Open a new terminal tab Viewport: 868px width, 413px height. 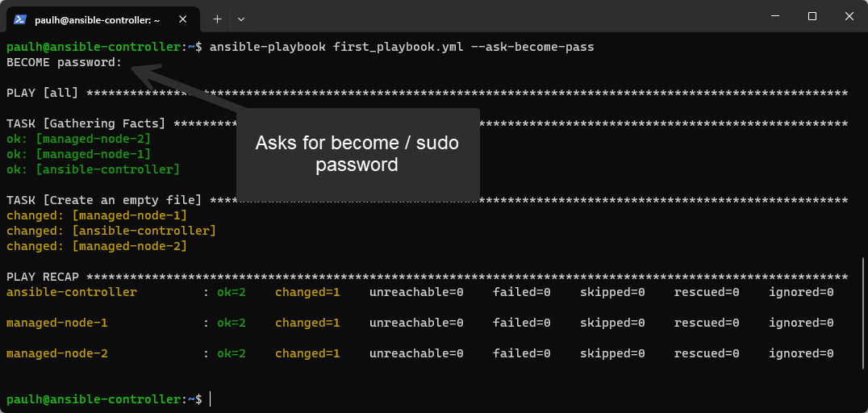coord(218,19)
